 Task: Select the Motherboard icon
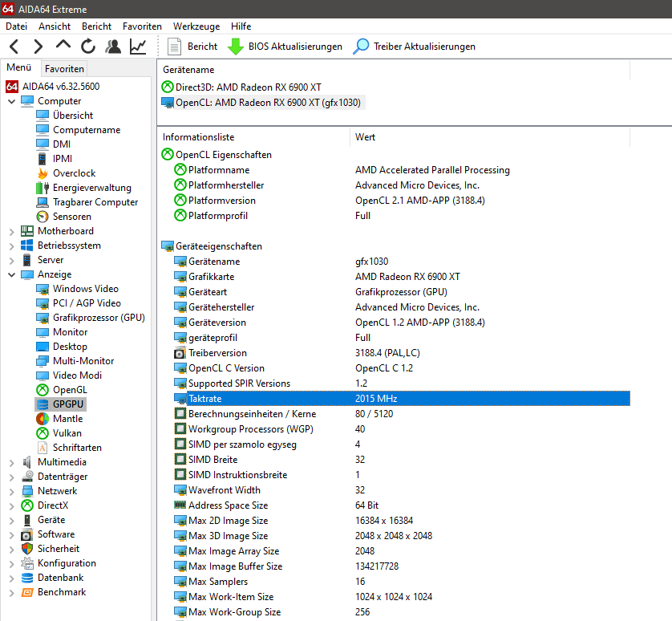(x=27, y=231)
